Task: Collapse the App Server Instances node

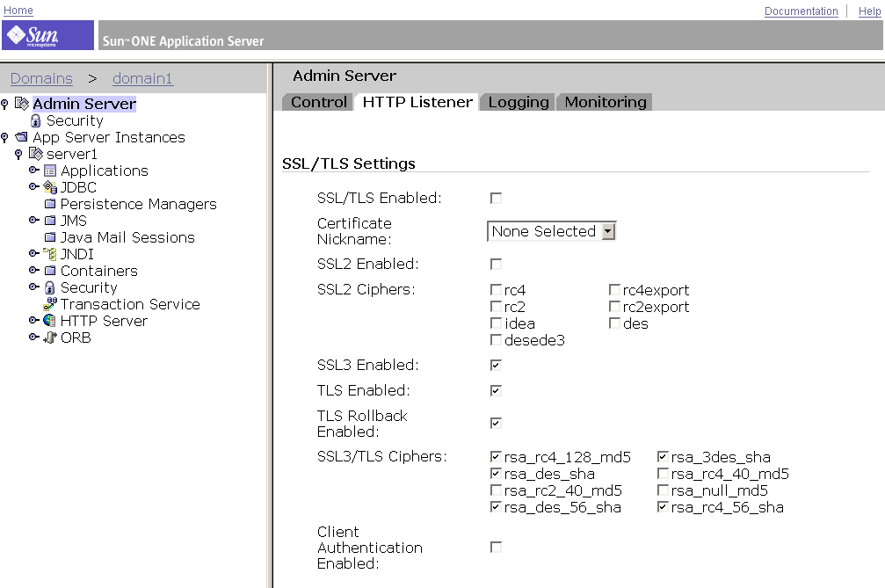Action: point(4,137)
